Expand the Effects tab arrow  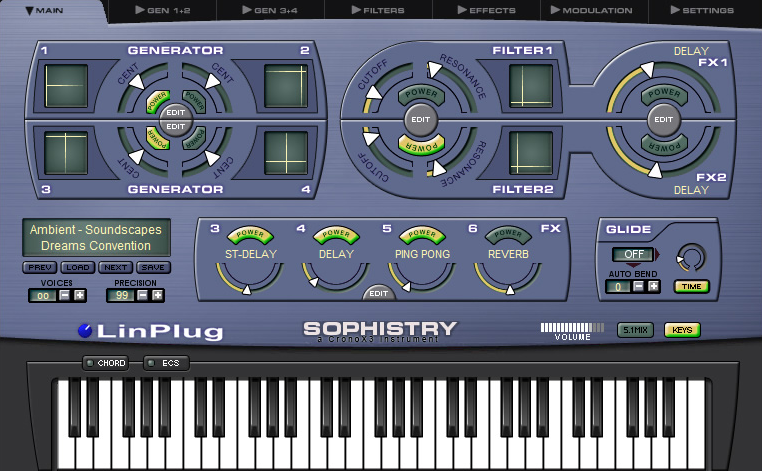click(x=490, y=10)
